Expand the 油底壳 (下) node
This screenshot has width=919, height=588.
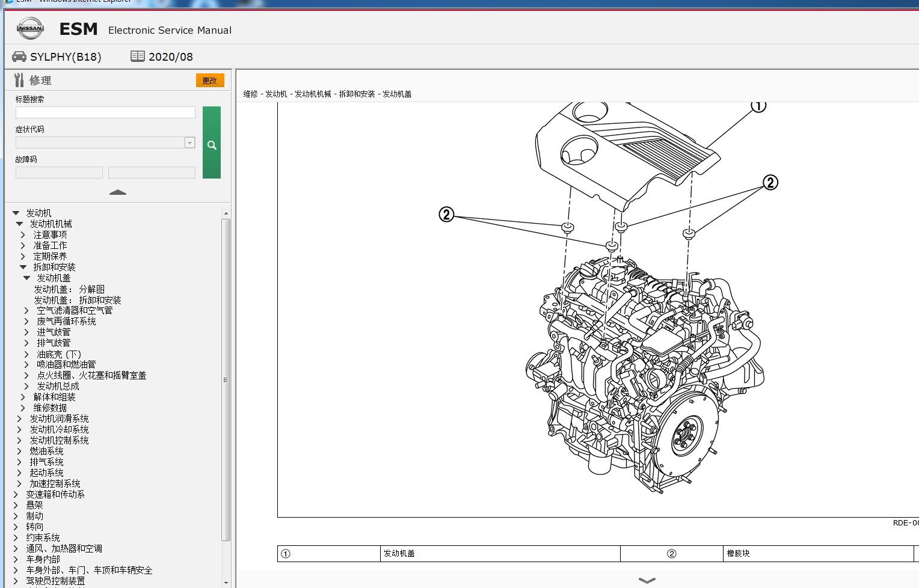point(26,354)
